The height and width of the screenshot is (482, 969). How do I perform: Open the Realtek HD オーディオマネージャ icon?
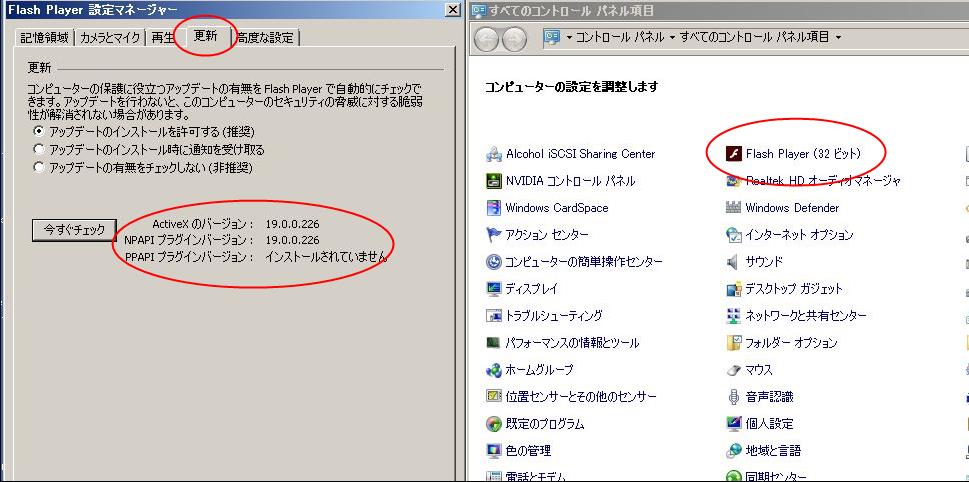[734, 181]
